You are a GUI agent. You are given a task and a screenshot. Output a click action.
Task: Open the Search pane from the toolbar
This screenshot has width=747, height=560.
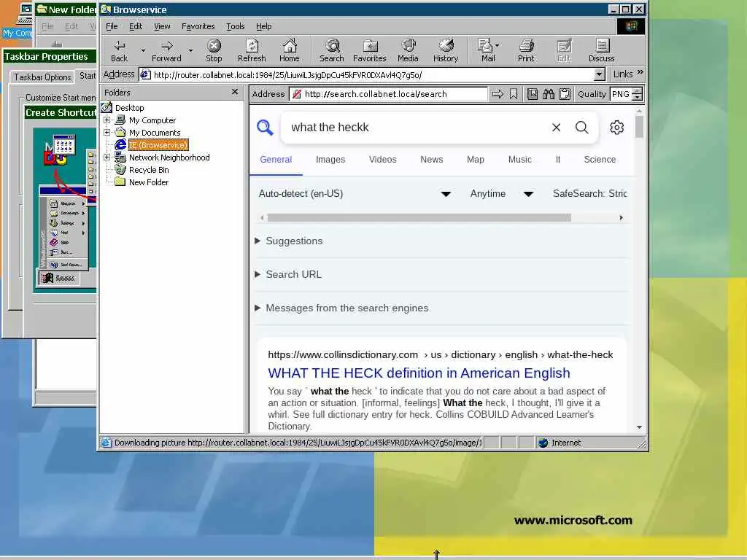(x=332, y=50)
